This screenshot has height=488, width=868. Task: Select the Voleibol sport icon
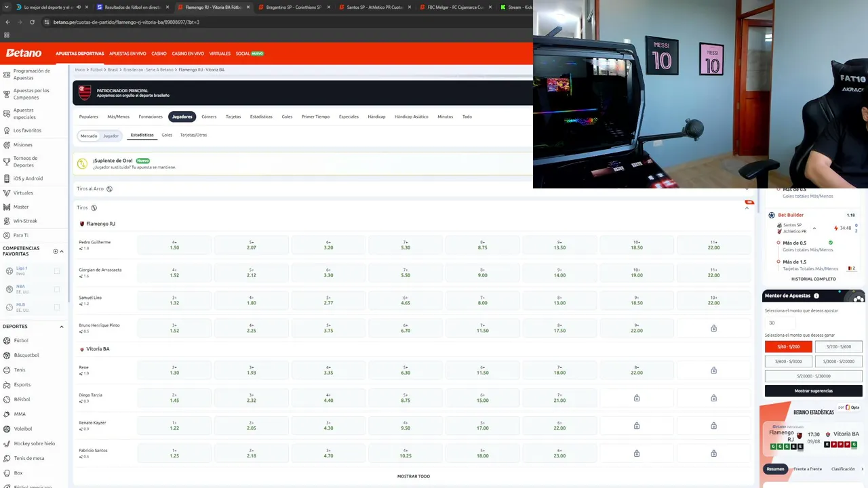pos(6,428)
